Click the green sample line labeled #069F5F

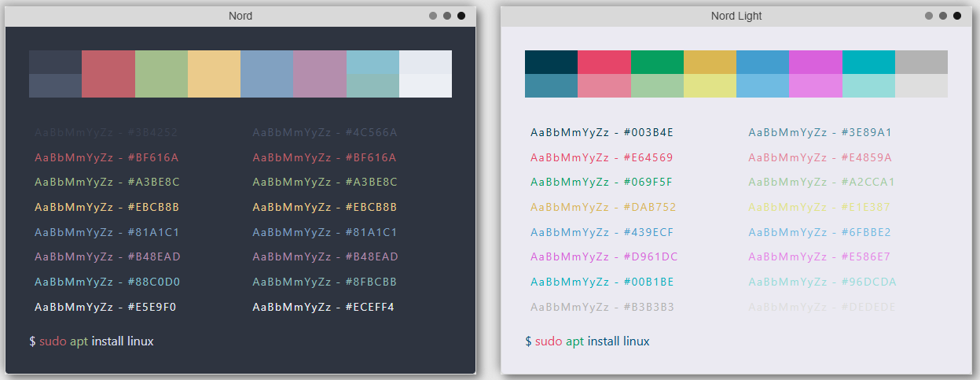pyautogui.click(x=601, y=182)
